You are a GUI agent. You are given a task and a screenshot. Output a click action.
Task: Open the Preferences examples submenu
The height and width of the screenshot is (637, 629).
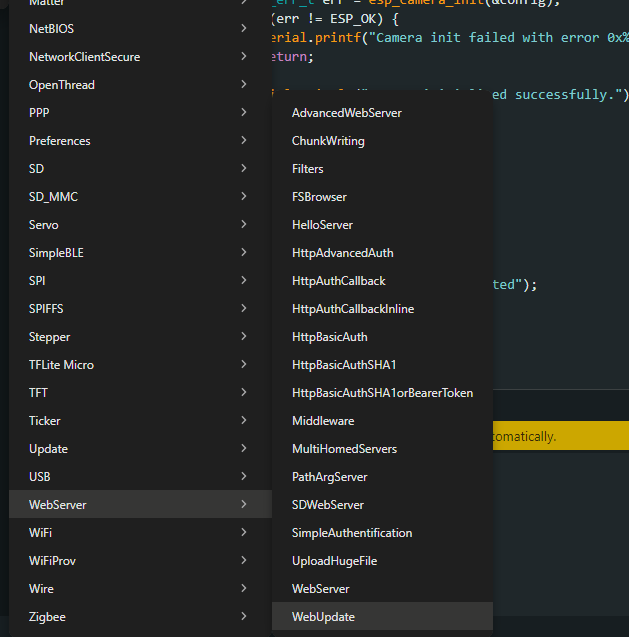click(x=140, y=141)
